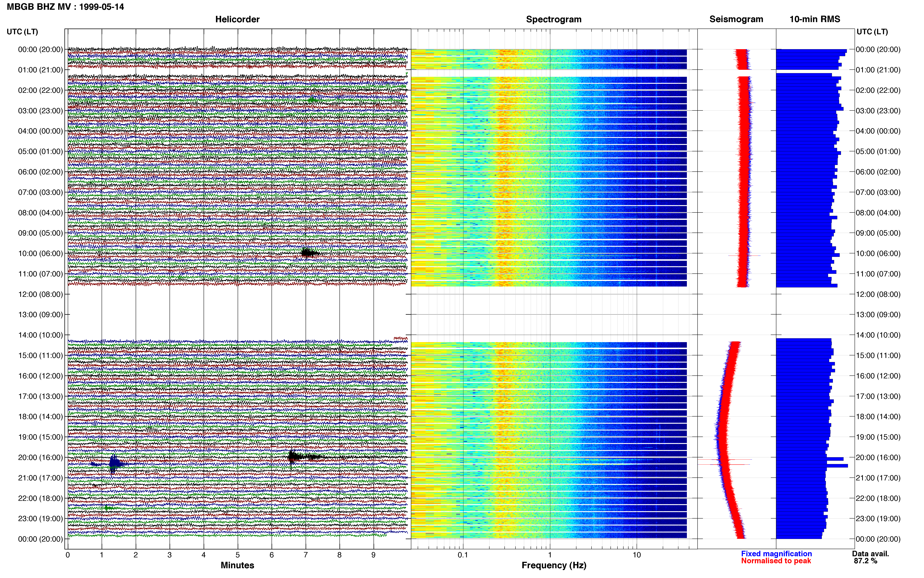Select left-axis time label '02:00 (22:00)'

(41, 90)
